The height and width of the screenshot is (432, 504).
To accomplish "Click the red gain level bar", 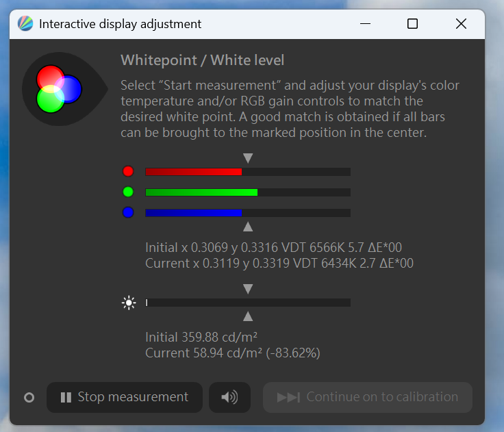I will pyautogui.click(x=248, y=172).
